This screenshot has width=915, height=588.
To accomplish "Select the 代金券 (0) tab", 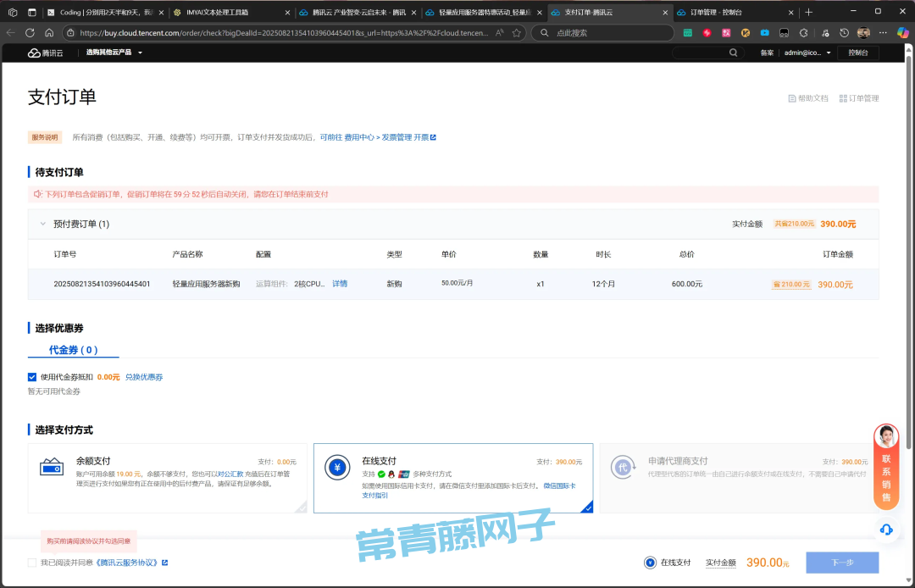I will click(x=73, y=350).
